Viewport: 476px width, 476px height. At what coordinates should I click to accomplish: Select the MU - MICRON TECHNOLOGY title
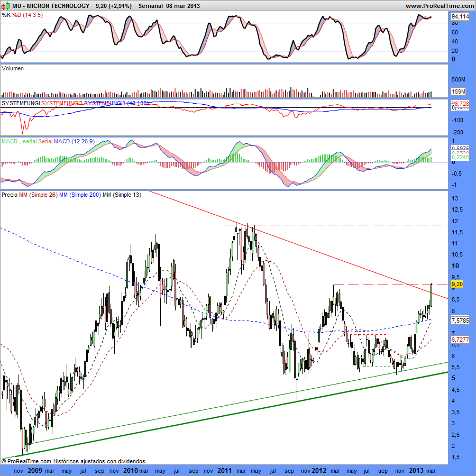point(51,6)
